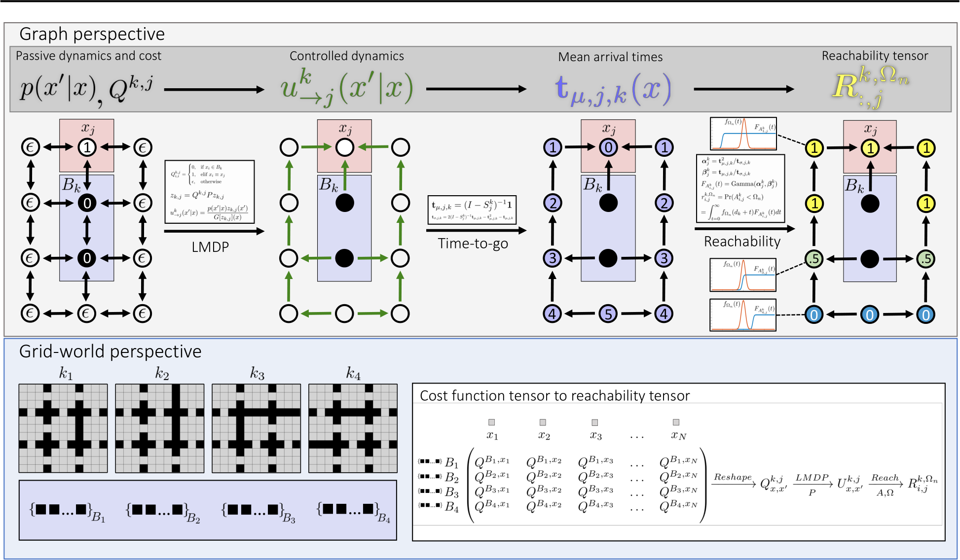The height and width of the screenshot is (560, 960).
Task: Open the Gamma reachability equations box
Action: tap(740, 188)
